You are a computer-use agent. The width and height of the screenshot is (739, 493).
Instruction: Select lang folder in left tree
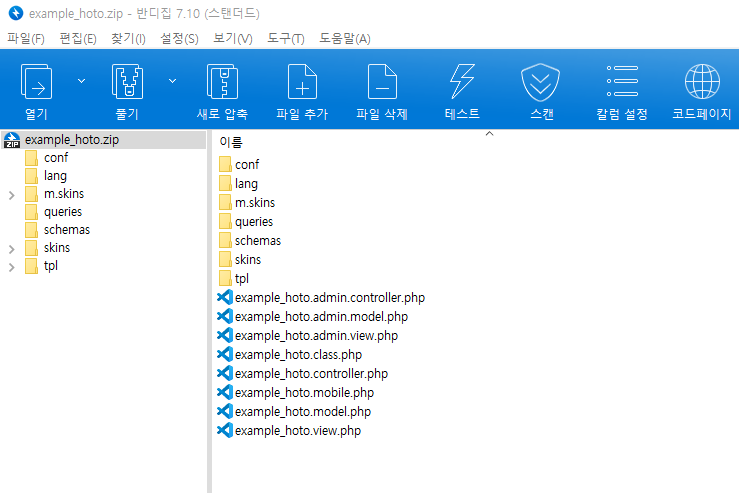(x=46, y=176)
